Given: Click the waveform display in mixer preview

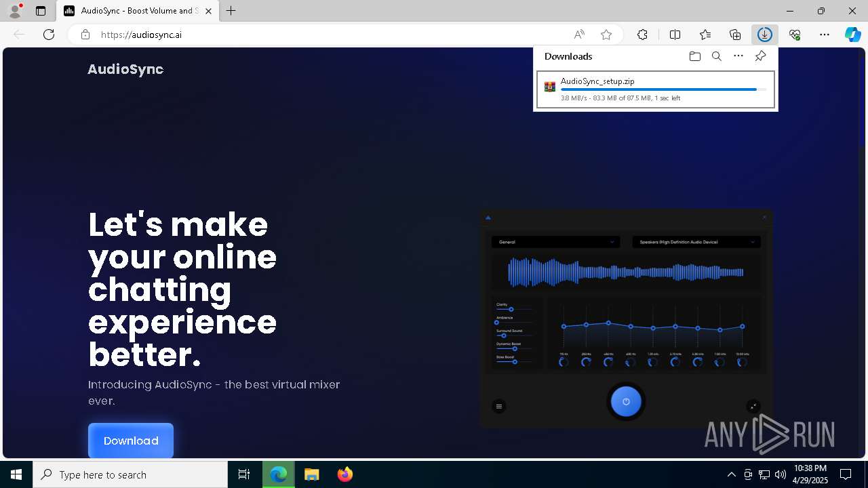Looking at the screenshot, I should 626,272.
